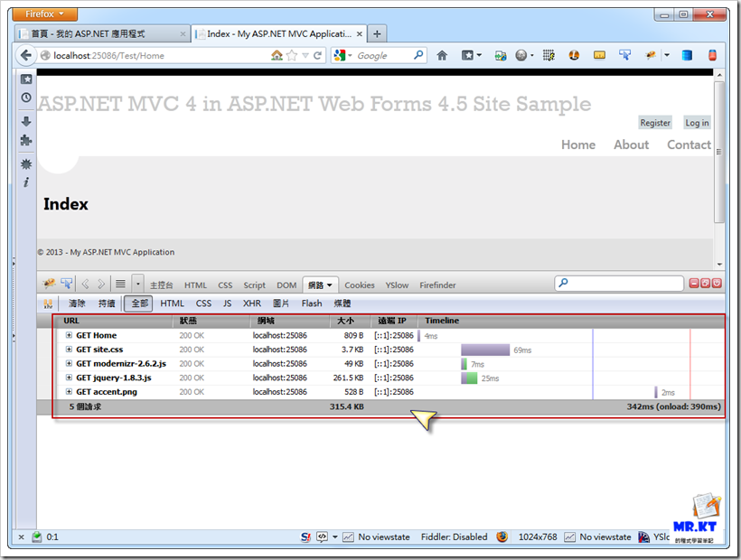Expand the GET modernizr-2.6.2.js request
This screenshot has width=741, height=560.
point(69,364)
